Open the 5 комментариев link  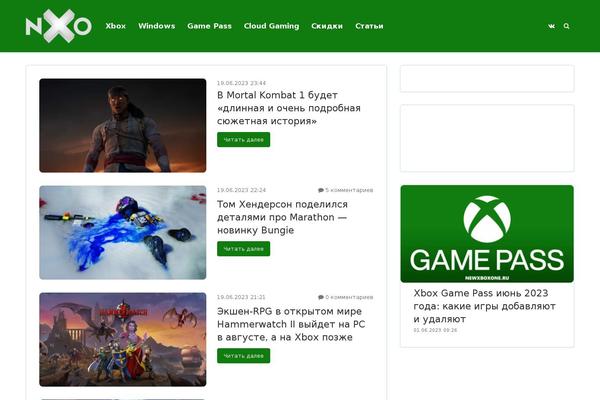[346, 190]
